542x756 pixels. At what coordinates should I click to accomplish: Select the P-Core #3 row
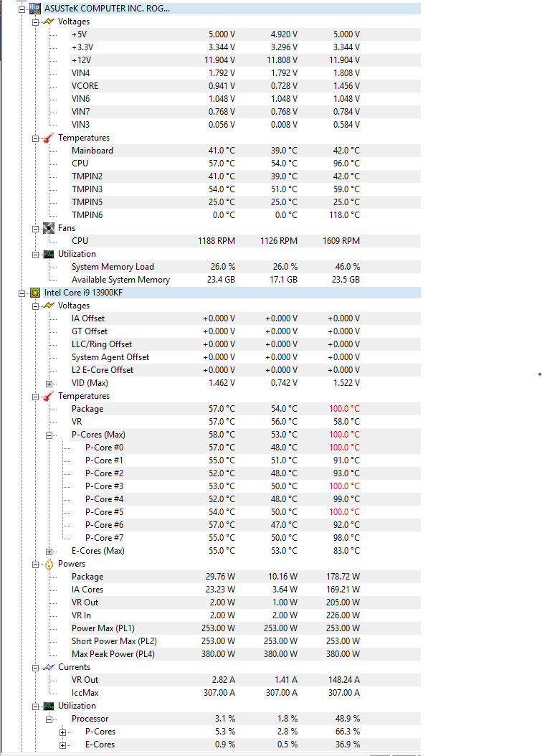pos(252,486)
